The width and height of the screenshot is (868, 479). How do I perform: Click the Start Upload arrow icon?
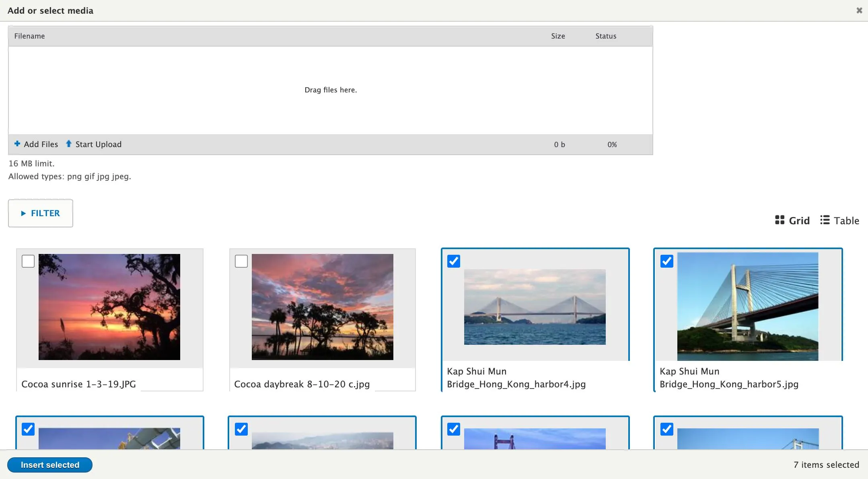tap(69, 144)
